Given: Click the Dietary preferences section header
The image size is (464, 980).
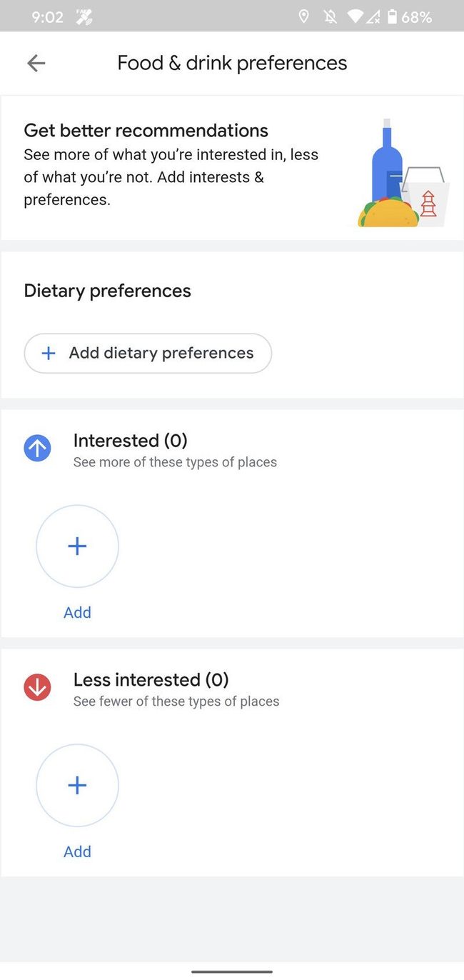Looking at the screenshot, I should click(x=107, y=290).
